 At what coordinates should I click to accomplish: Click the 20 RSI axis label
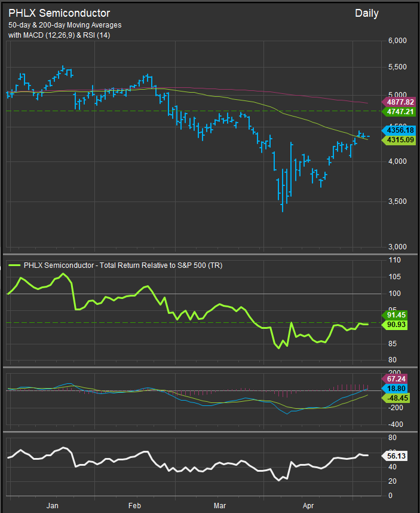[x=393, y=481]
